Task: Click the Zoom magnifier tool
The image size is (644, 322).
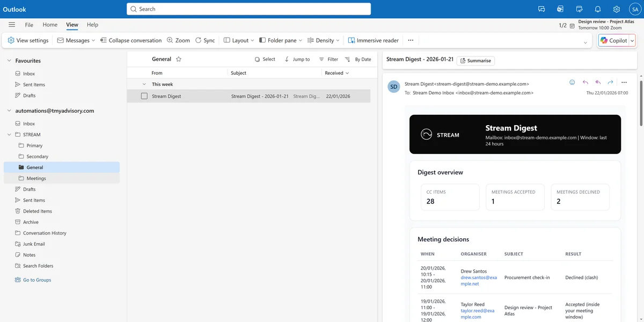Action: tap(170, 40)
